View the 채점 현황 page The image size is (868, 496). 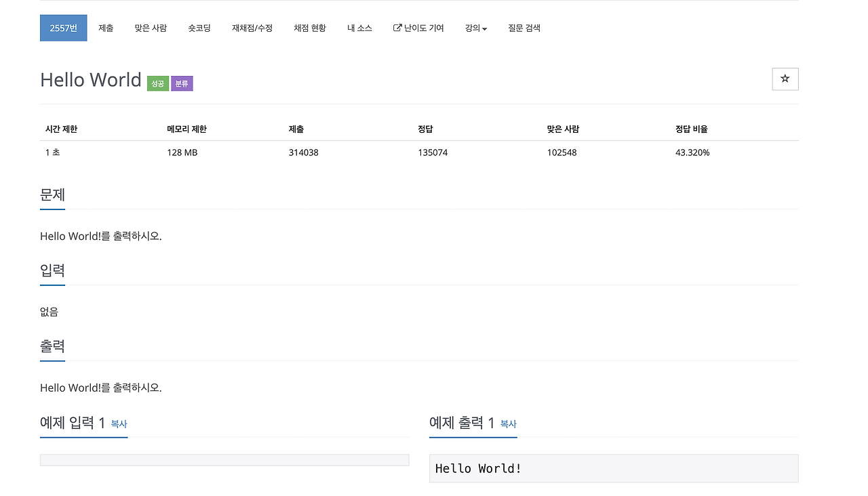[x=310, y=28]
